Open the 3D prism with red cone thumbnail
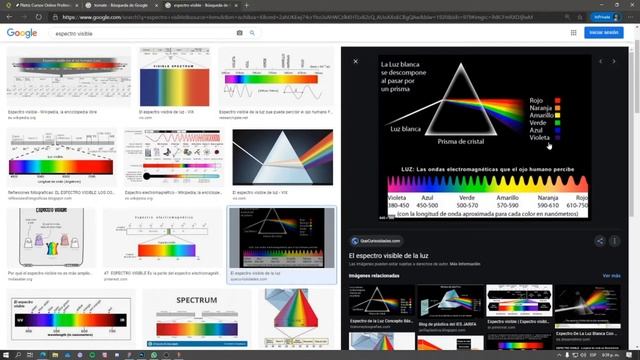640x360 pixels. point(296,319)
